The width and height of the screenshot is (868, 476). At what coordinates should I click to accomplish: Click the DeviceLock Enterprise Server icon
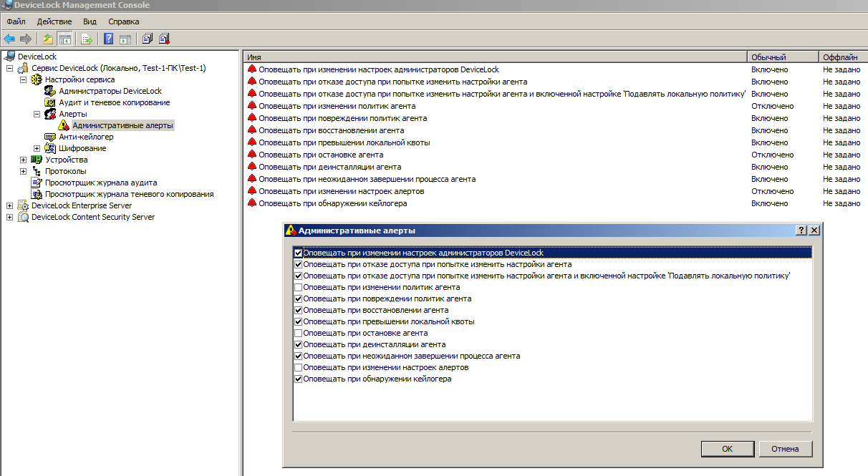pos(23,205)
